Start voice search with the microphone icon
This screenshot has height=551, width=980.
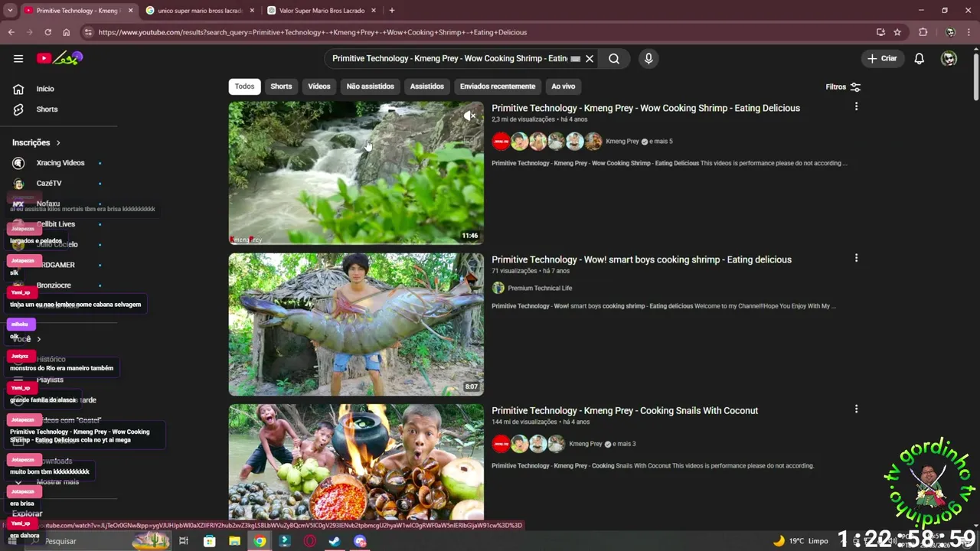click(648, 58)
